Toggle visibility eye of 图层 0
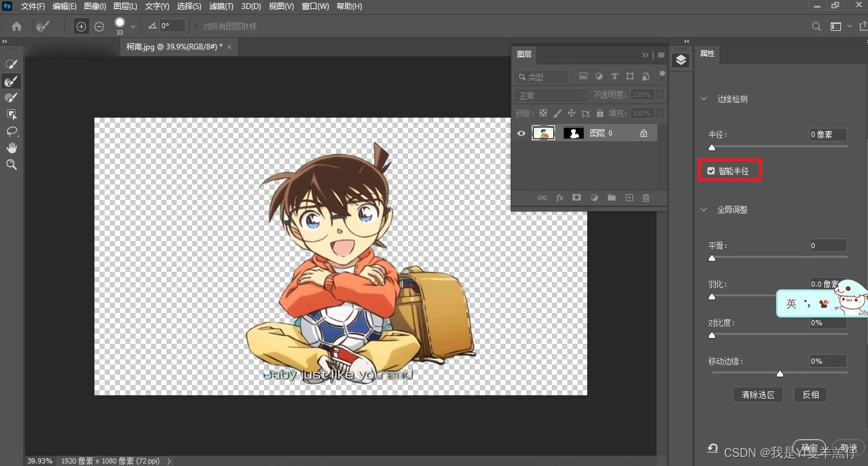Image resolution: width=868 pixels, height=466 pixels. click(521, 133)
